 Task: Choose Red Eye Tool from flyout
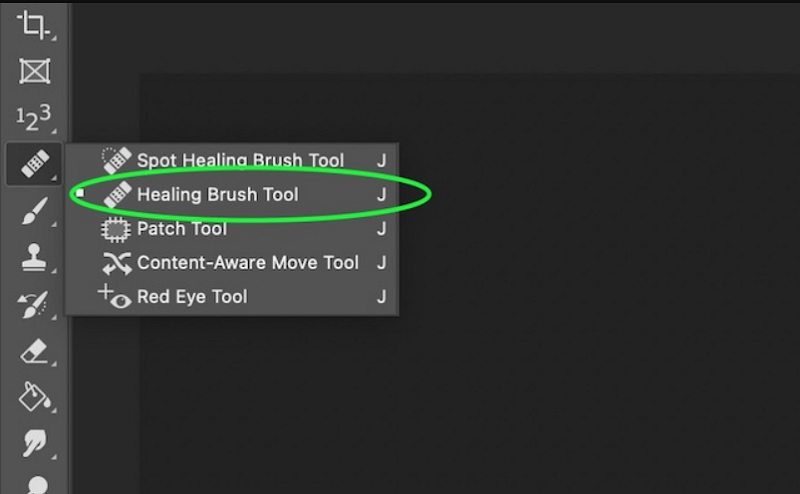point(192,297)
